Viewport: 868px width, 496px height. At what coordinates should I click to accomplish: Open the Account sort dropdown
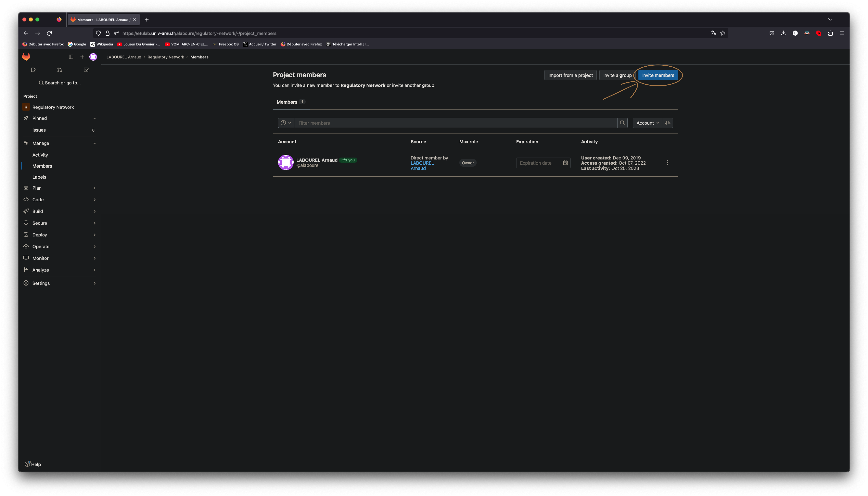click(648, 123)
